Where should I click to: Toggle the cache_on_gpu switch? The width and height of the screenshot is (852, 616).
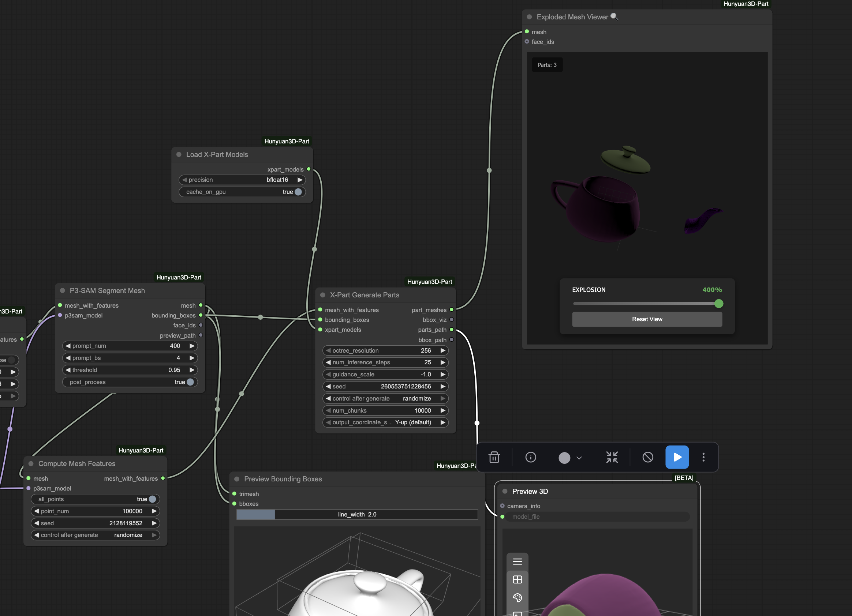tap(298, 192)
